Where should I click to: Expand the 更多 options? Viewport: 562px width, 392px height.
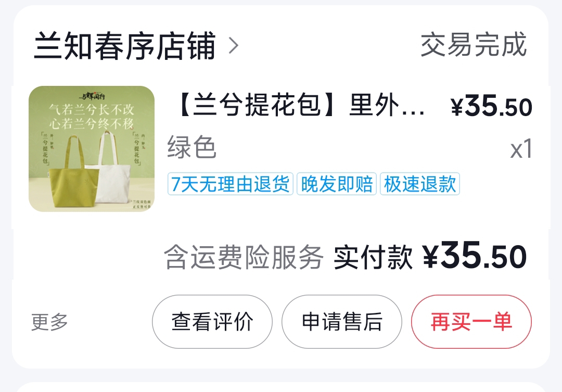49,322
